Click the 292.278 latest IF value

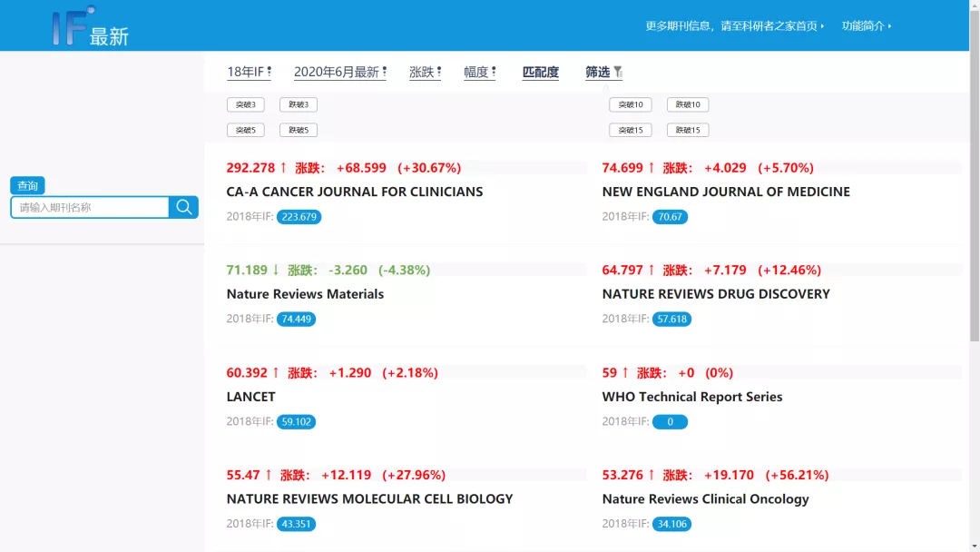pos(250,168)
